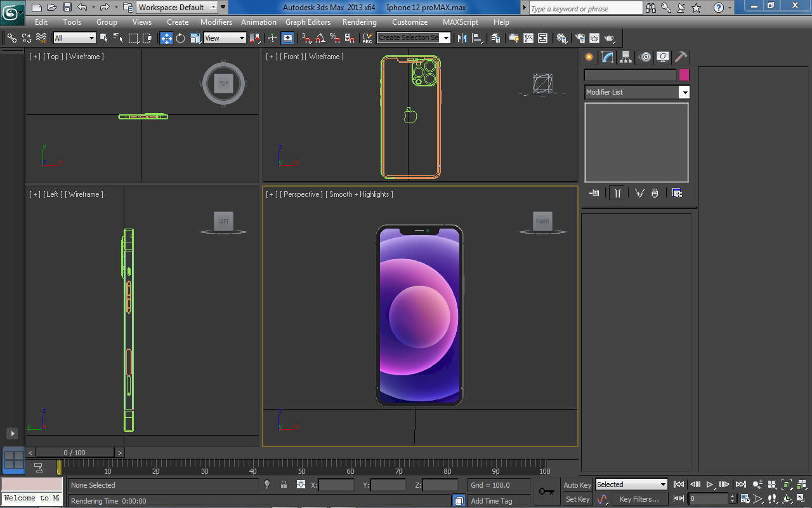Image resolution: width=812 pixels, height=508 pixels.
Task: Toggle the Spinner Snap button
Action: pos(350,38)
